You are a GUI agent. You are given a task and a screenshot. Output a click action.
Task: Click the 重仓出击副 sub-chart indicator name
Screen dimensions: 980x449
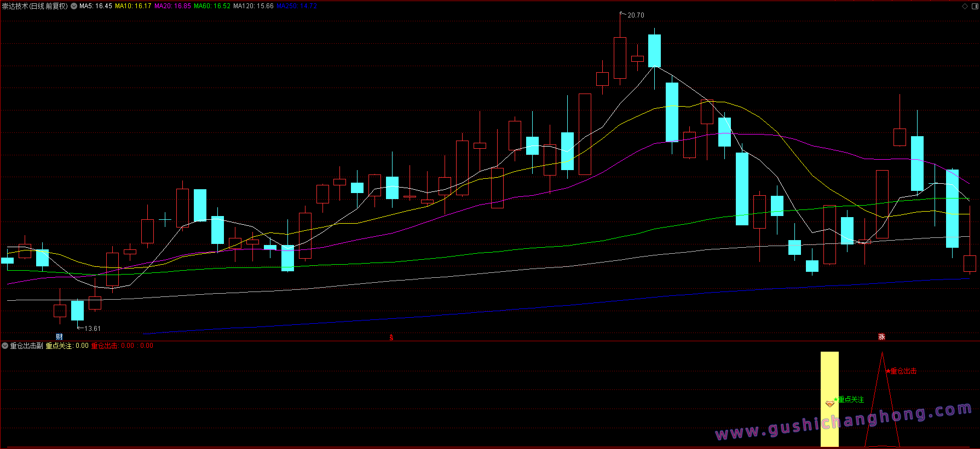(26, 346)
